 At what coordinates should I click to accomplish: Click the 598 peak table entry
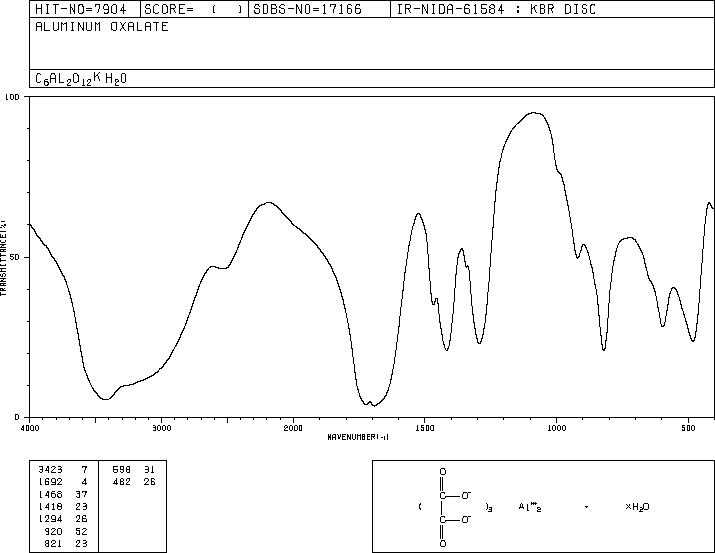(134, 469)
